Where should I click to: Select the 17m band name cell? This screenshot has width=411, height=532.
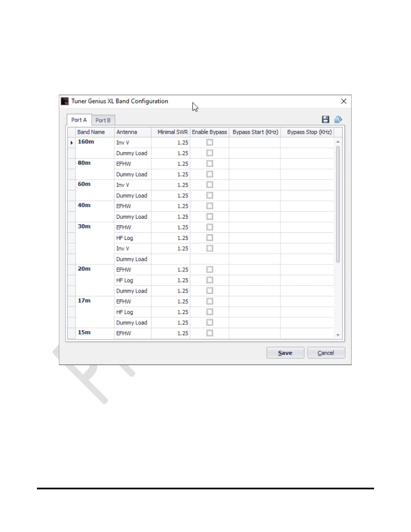pyautogui.click(x=95, y=312)
